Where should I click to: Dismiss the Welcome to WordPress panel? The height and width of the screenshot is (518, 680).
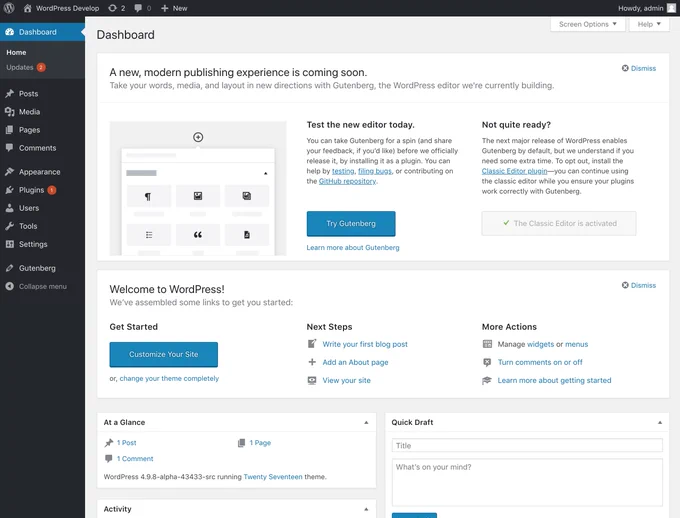pyautogui.click(x=639, y=285)
